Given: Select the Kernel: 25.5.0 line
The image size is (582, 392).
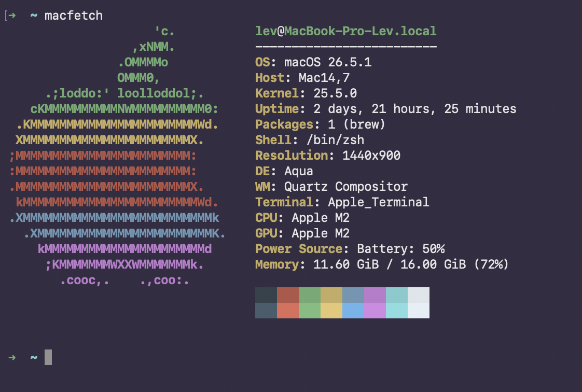Looking at the screenshot, I should 306,93.
